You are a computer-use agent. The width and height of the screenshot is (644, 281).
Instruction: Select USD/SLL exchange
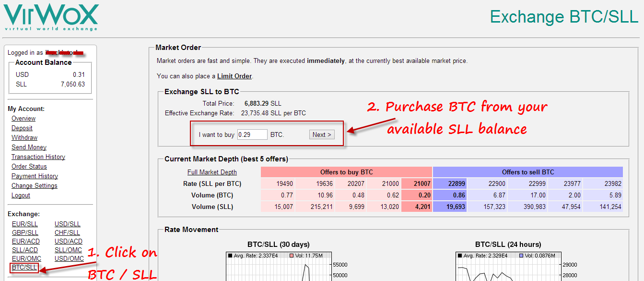point(68,224)
